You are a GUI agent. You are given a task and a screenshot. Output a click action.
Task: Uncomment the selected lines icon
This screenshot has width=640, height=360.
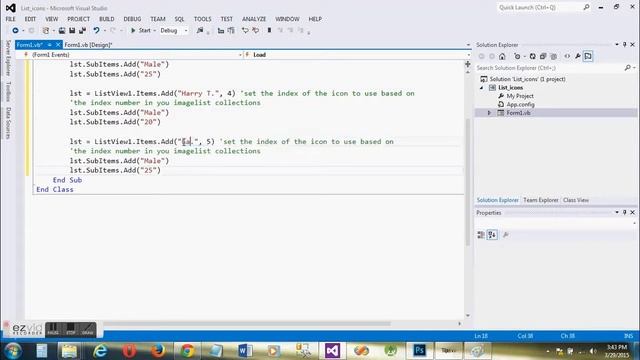tap(256, 31)
